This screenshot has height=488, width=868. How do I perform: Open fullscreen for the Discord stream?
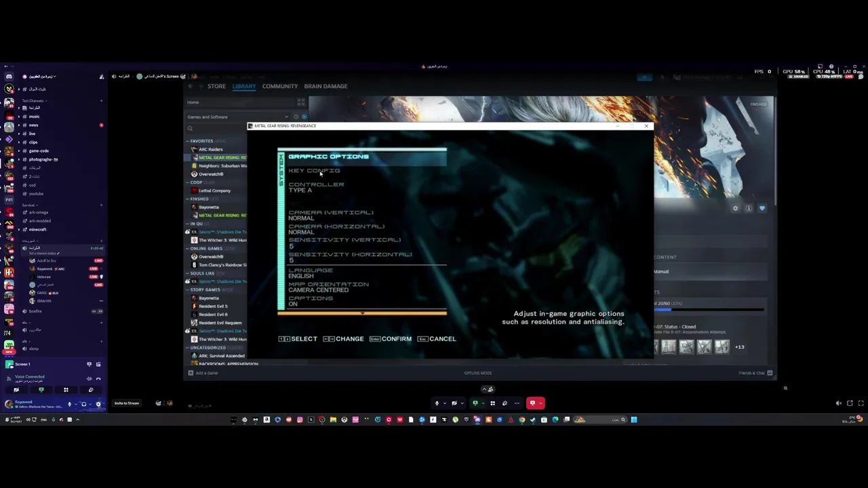click(861, 403)
